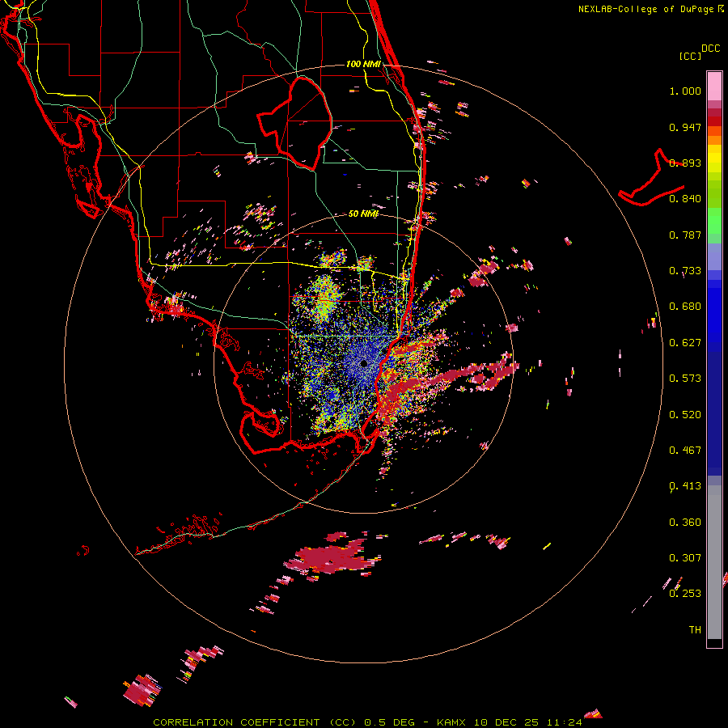
Task: Select the 0.467 color scale value
Action: (x=685, y=451)
